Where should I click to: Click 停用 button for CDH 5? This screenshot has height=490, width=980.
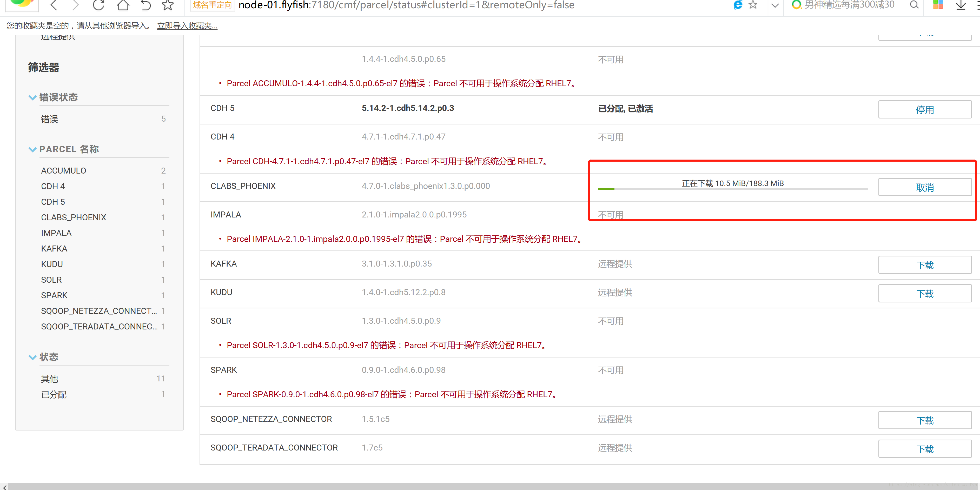click(924, 110)
